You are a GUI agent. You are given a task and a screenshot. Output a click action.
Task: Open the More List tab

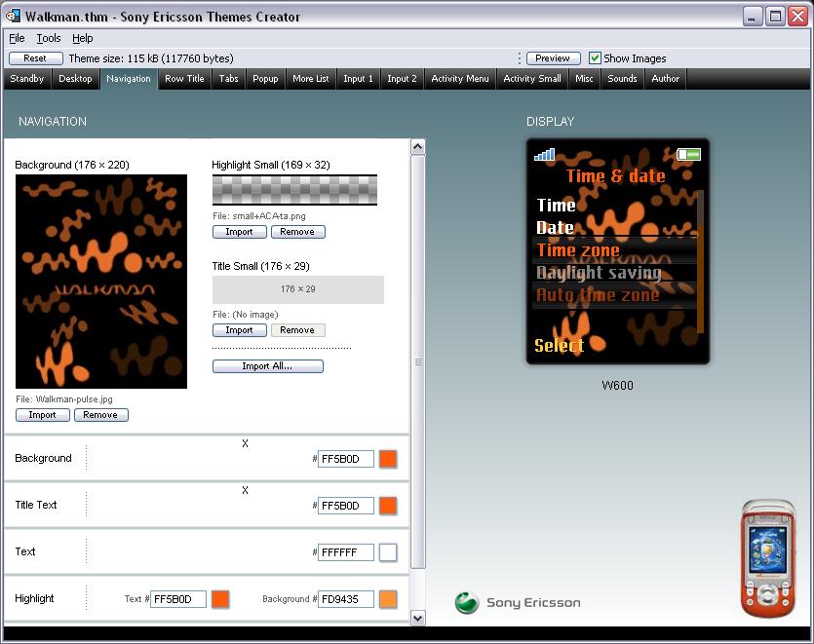[310, 79]
